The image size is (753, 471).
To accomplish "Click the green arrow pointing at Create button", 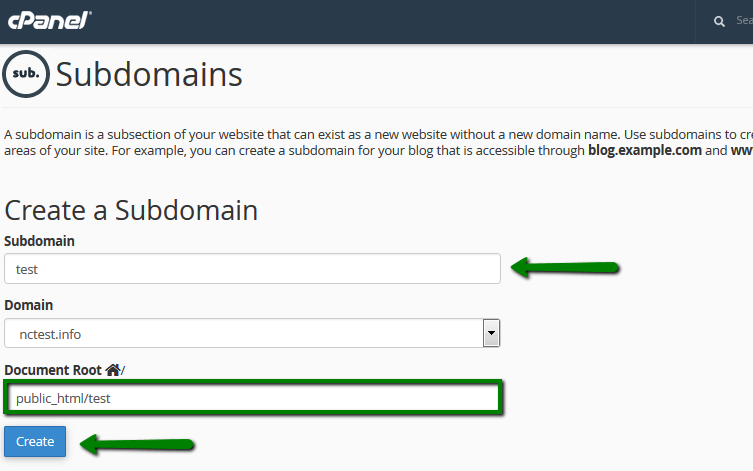I will [x=137, y=444].
